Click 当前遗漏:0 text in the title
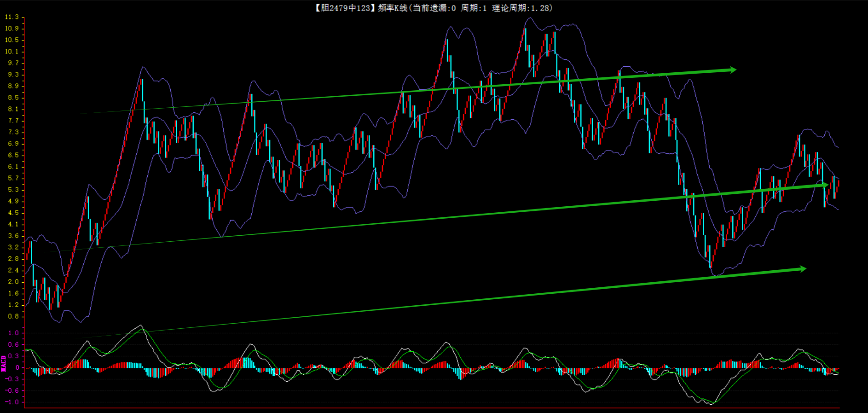Viewport: 868px width, 413px height. [434, 8]
